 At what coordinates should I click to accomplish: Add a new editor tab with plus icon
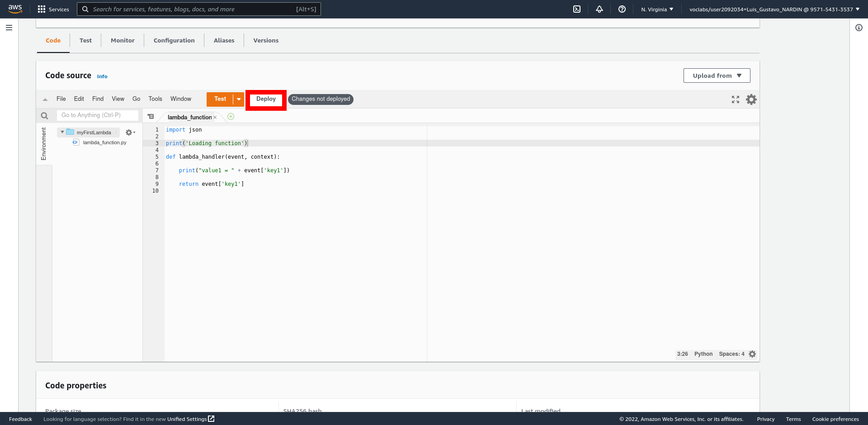pyautogui.click(x=231, y=117)
